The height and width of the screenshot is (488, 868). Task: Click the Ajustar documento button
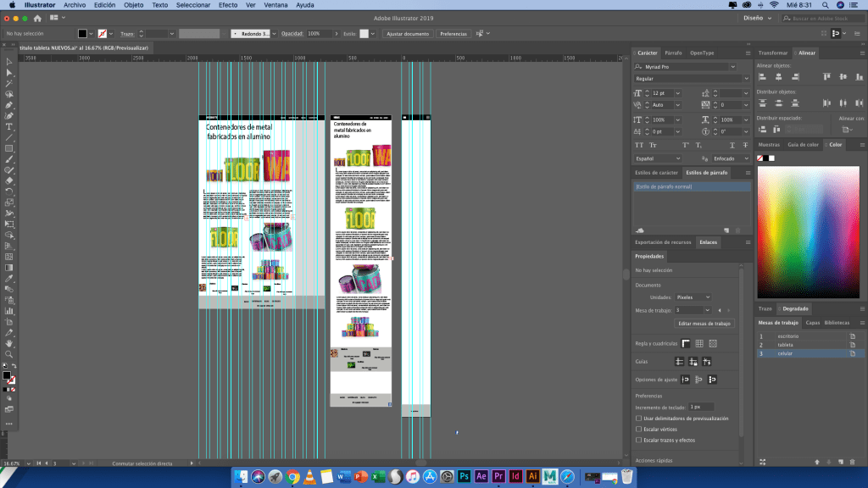[407, 34]
